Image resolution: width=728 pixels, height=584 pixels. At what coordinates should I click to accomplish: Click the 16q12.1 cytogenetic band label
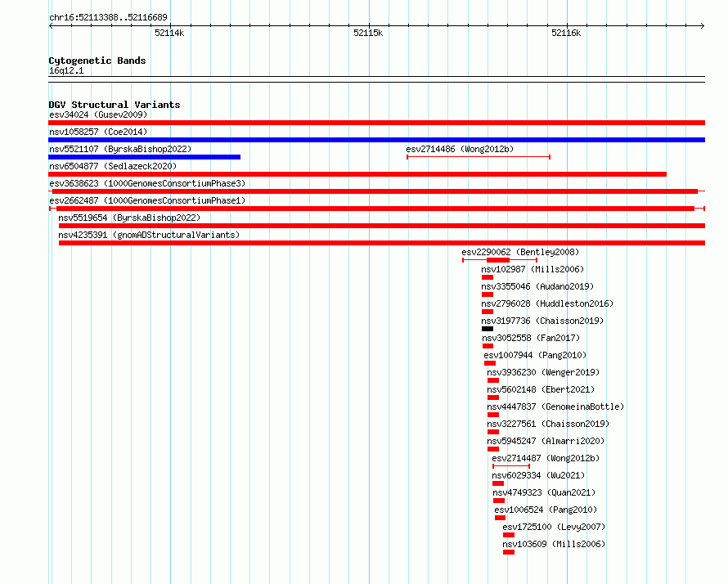(x=66, y=70)
